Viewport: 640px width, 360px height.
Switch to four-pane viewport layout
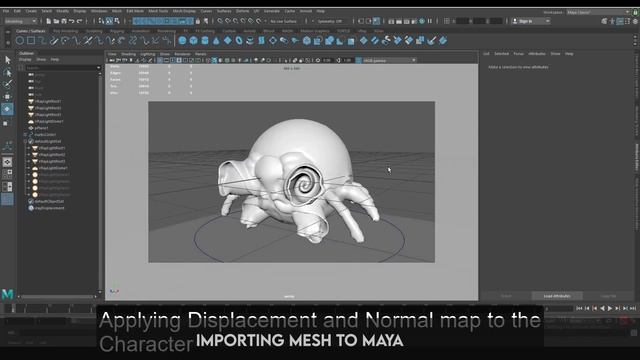[7, 174]
